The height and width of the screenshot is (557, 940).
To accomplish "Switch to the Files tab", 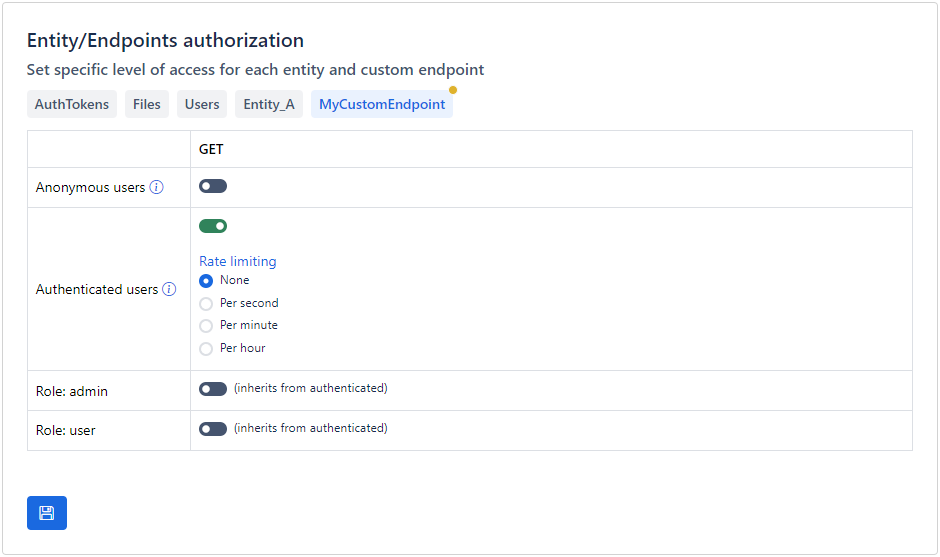I will (x=147, y=104).
